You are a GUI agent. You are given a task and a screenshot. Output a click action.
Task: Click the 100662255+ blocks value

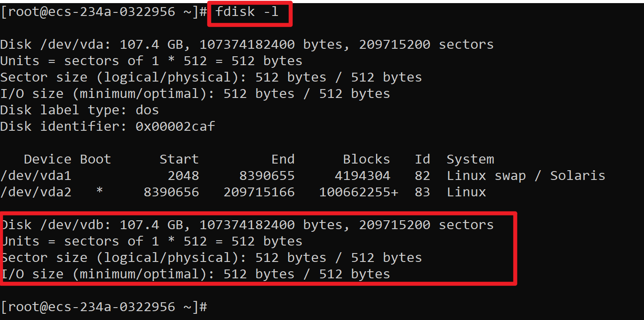click(358, 192)
